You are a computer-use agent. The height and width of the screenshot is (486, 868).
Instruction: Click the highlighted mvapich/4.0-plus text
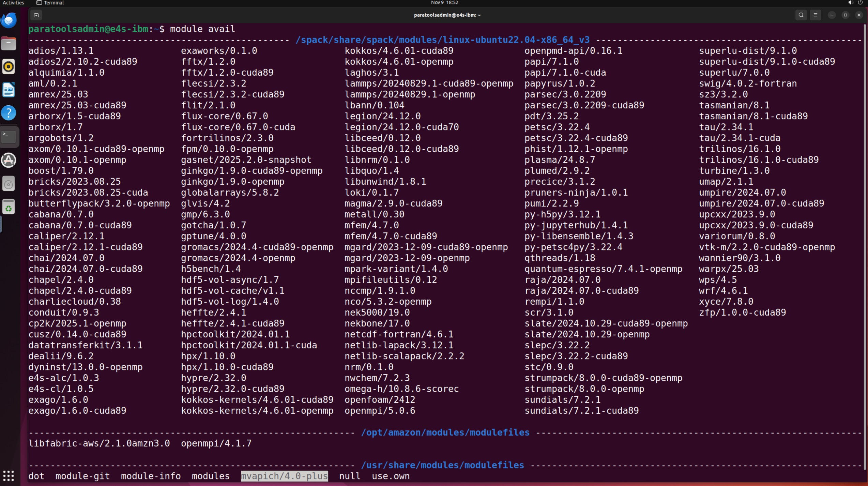click(284, 476)
